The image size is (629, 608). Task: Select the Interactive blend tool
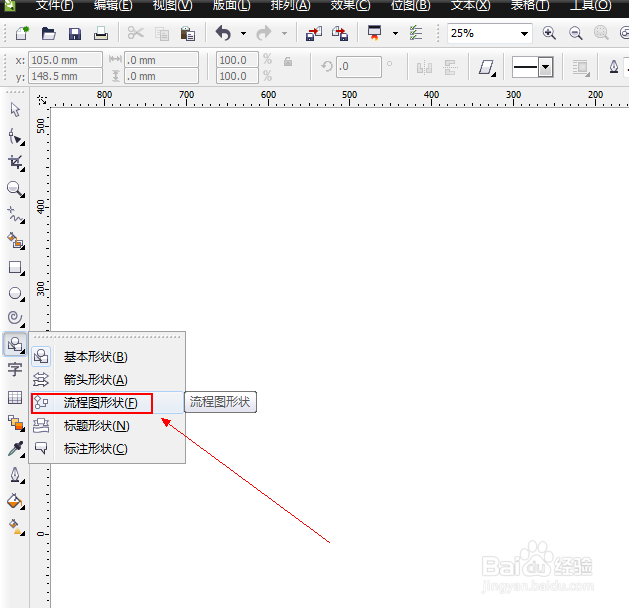click(16, 423)
